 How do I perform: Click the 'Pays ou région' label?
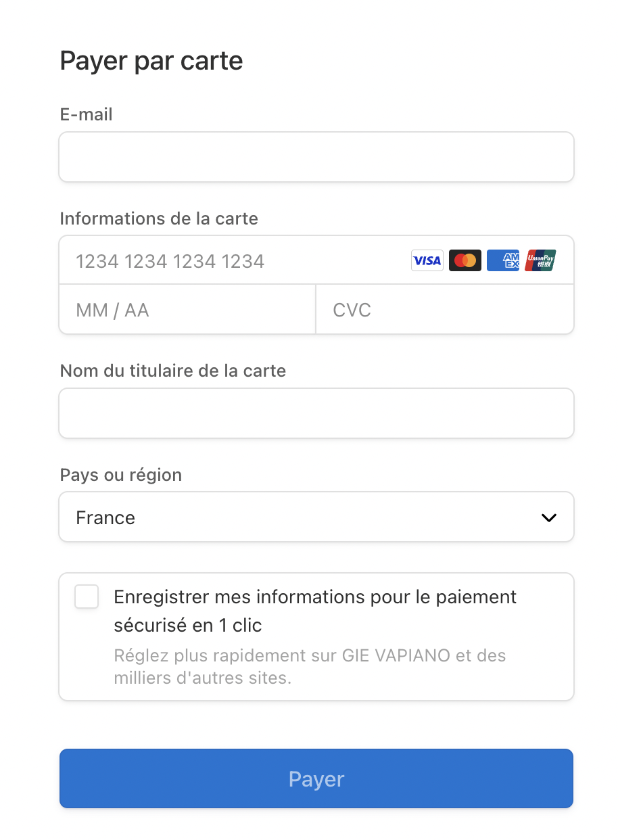pos(121,475)
